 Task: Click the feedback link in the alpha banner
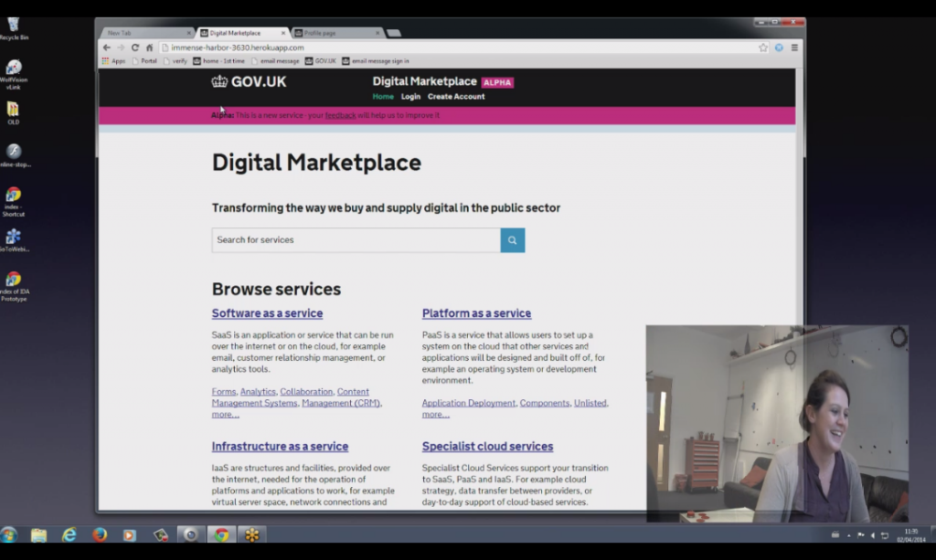point(340,115)
